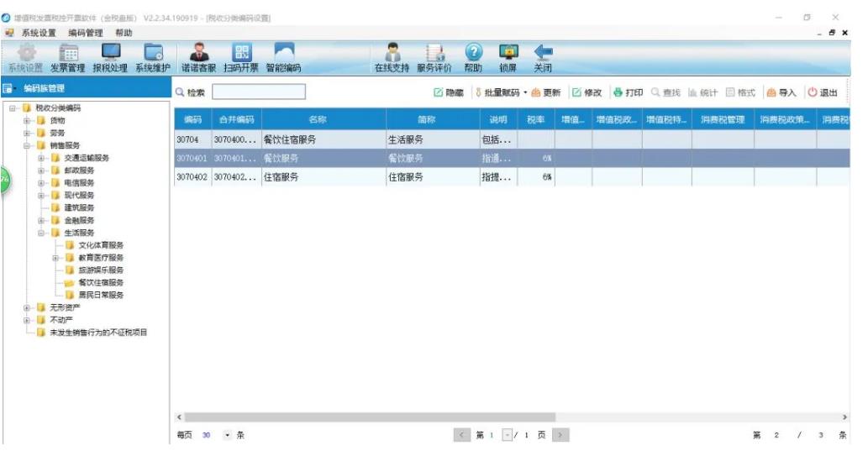Go to previous page arrow
This screenshot has width=868, height=451.
click(461, 436)
